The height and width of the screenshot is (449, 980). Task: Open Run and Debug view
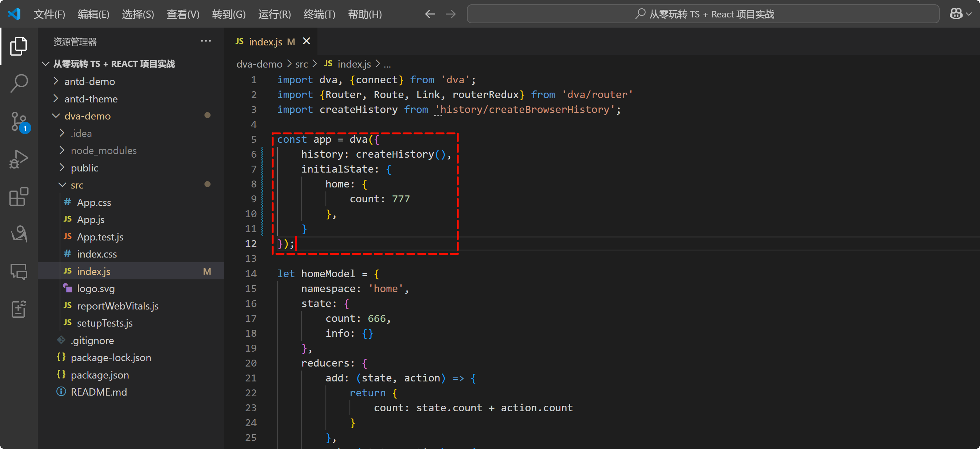(18, 159)
